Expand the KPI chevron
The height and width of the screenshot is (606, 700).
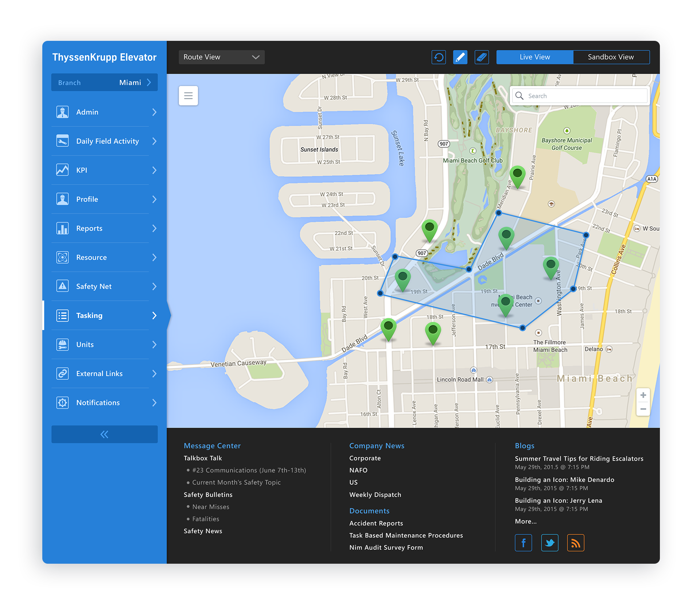[154, 170]
